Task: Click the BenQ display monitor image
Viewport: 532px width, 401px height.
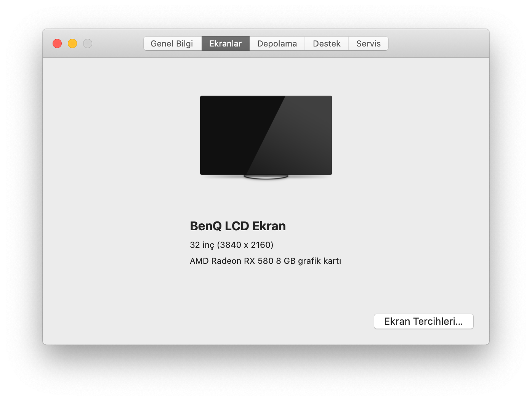Action: (266, 138)
